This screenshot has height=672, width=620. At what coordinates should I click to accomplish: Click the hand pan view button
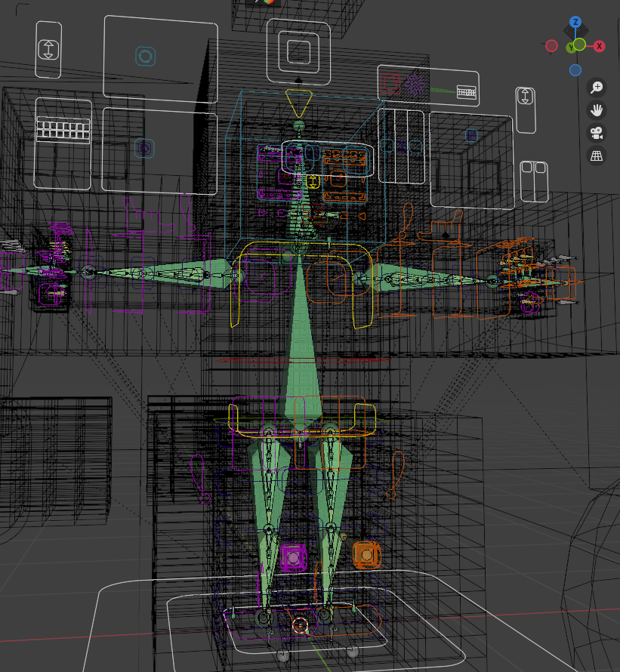597,110
